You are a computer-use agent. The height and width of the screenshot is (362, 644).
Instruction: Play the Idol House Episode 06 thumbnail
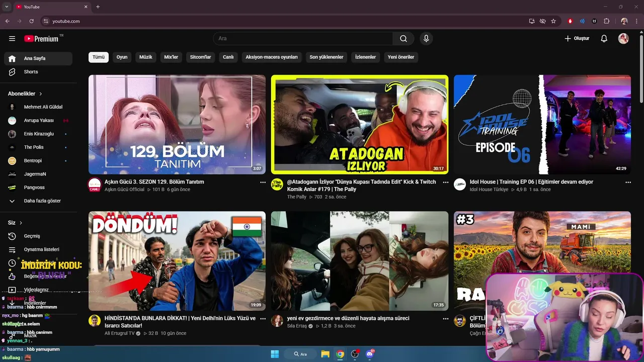[x=542, y=124]
